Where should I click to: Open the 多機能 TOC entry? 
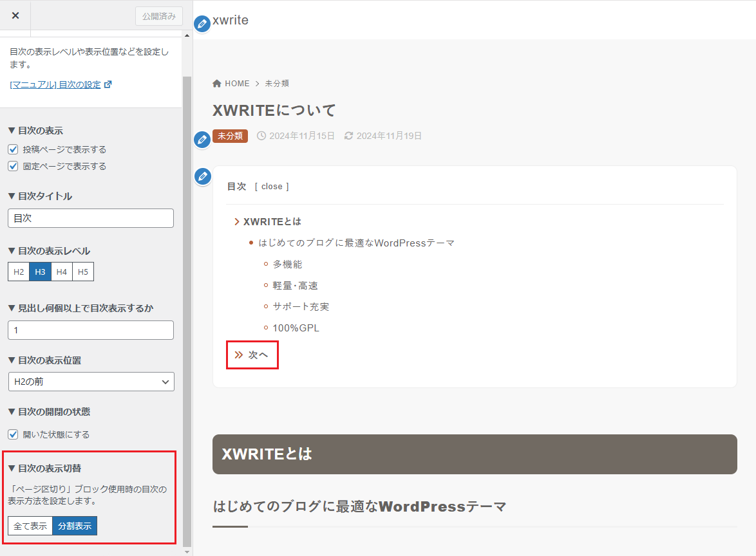point(287,264)
